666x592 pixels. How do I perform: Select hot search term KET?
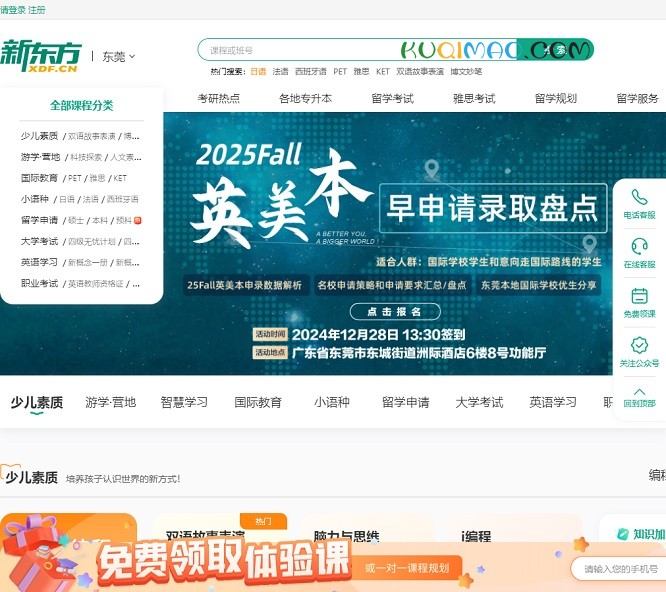(383, 71)
